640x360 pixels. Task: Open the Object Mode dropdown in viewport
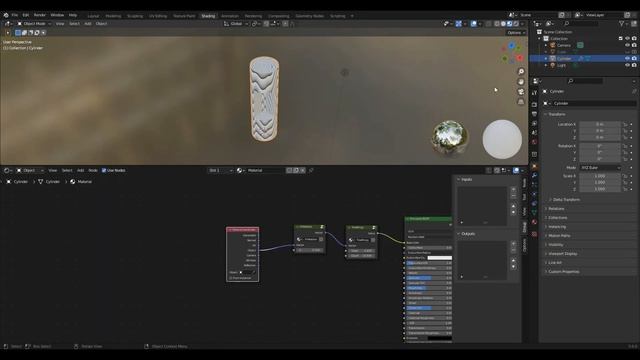34,24
